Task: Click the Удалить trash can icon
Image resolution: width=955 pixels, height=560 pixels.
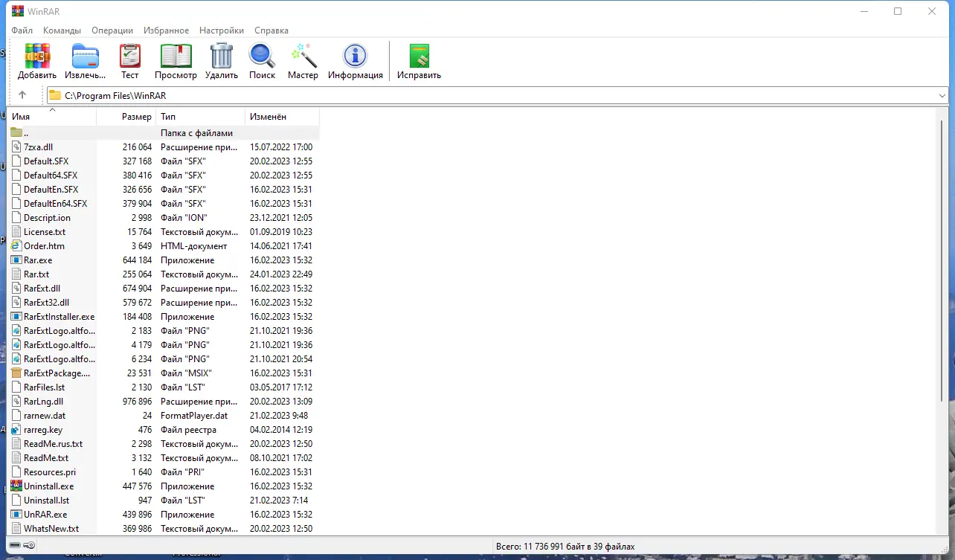Action: [x=222, y=56]
